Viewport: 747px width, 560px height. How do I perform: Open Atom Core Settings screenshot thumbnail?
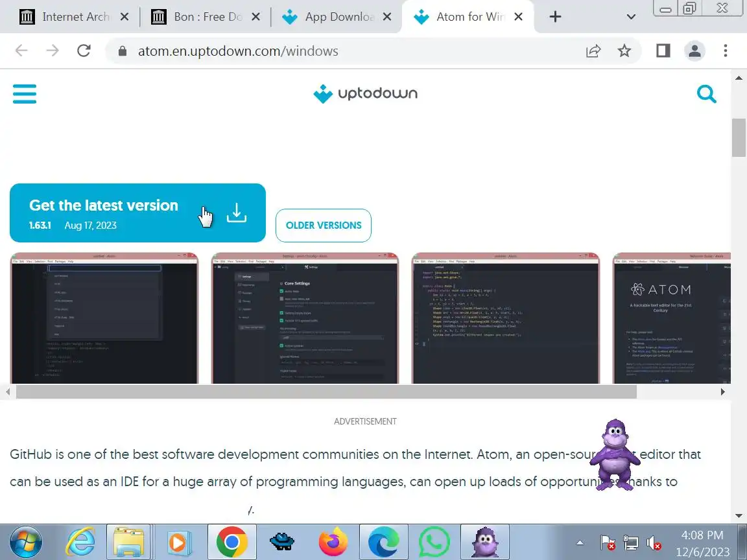tap(305, 318)
